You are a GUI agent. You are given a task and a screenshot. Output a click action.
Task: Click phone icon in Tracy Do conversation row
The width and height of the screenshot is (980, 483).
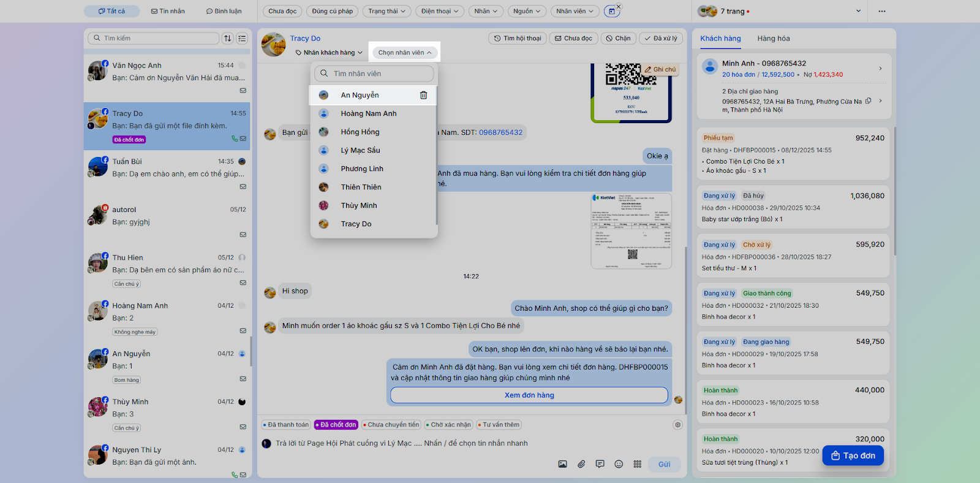pos(235,139)
